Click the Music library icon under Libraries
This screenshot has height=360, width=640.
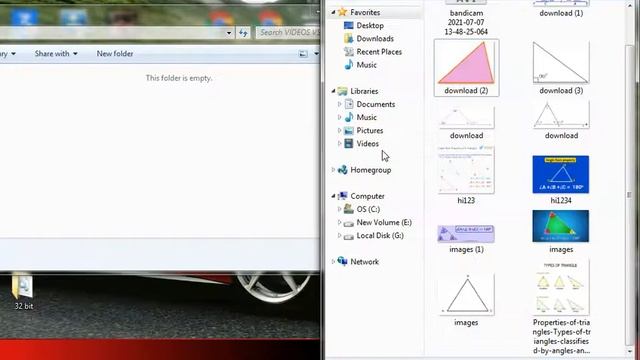[x=349, y=117]
